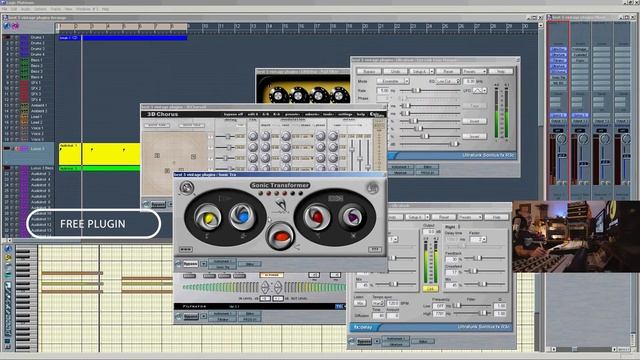Open the EQ Low Cut dropdown in the modulator
The height and width of the screenshot is (360, 640).
449,81
